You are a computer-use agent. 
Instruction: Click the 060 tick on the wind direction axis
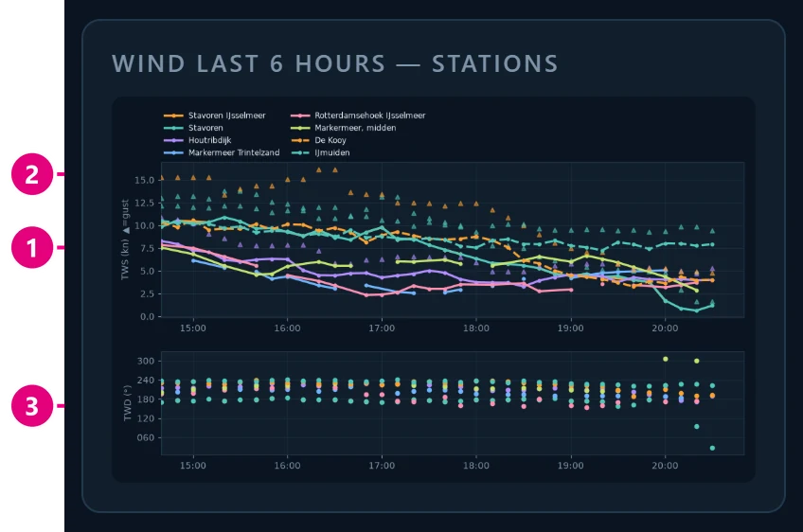(146, 437)
